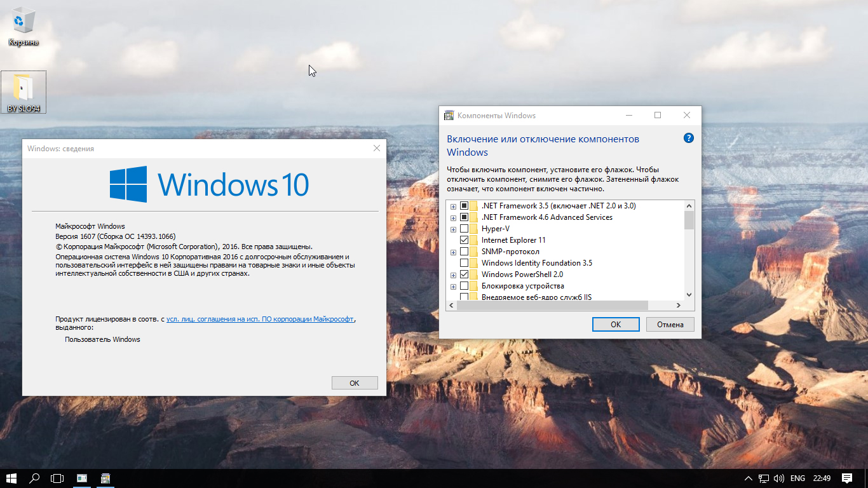Click folder icon beside Windows PowerShell 2.0
Screen dimensions: 868x488
[473, 274]
